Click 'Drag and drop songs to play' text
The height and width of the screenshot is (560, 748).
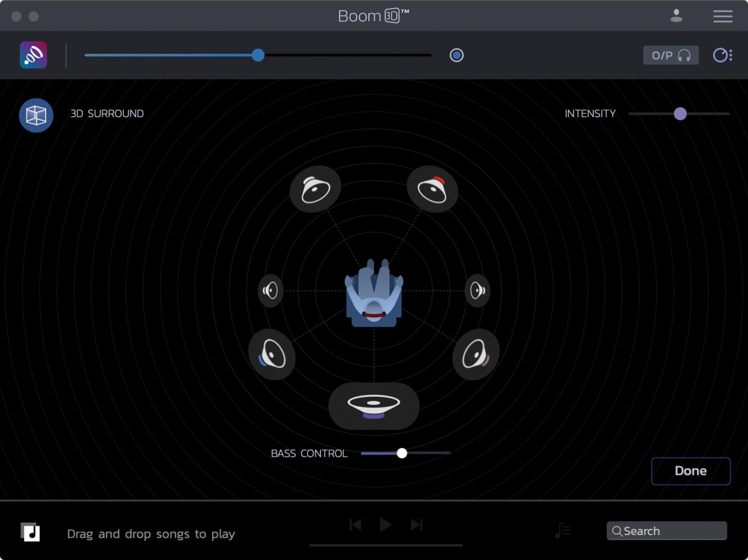point(151,534)
